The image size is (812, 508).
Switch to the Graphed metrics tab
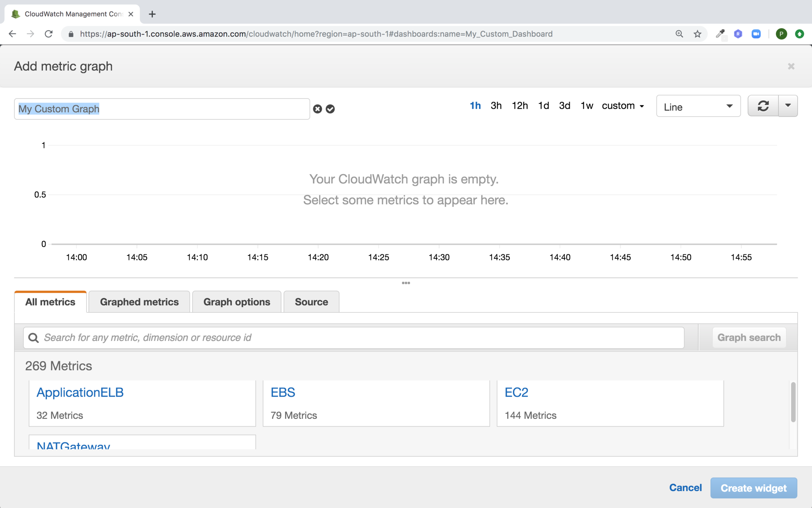pos(139,302)
